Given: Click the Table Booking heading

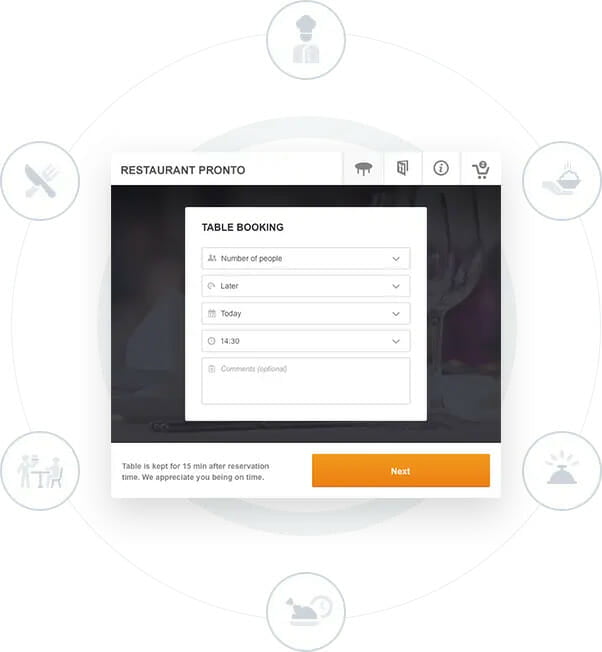Looking at the screenshot, I should click(x=243, y=227).
